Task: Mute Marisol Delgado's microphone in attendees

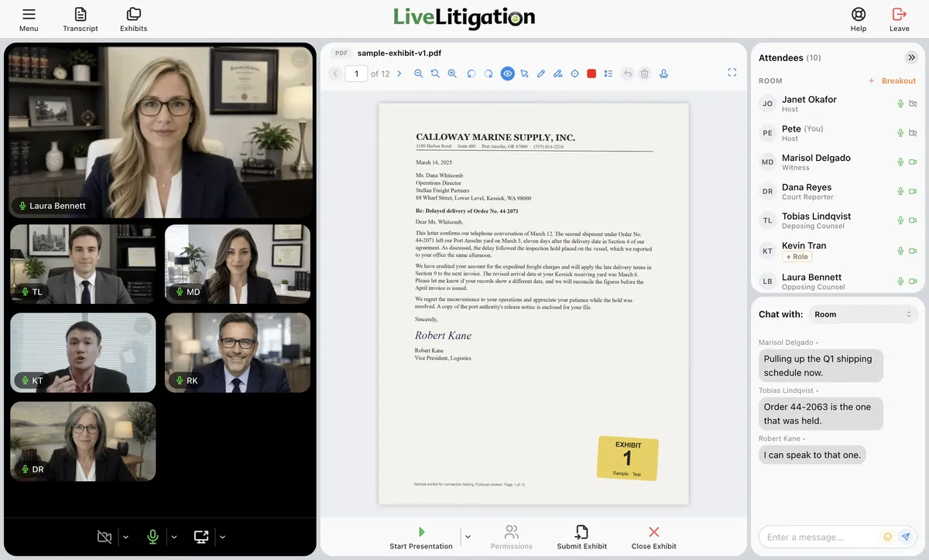Action: (x=900, y=162)
